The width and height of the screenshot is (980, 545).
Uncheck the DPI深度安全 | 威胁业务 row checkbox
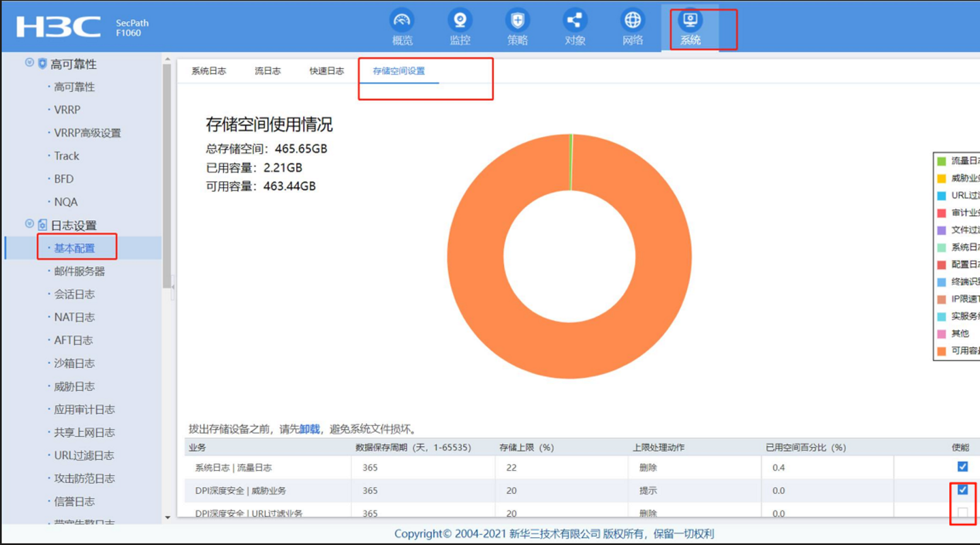(962, 490)
